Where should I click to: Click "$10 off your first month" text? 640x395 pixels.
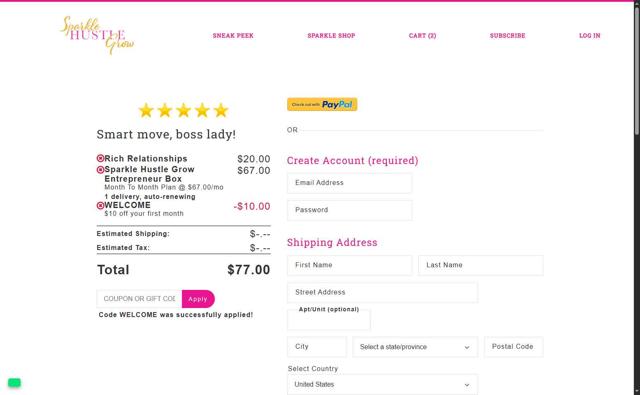coord(144,213)
